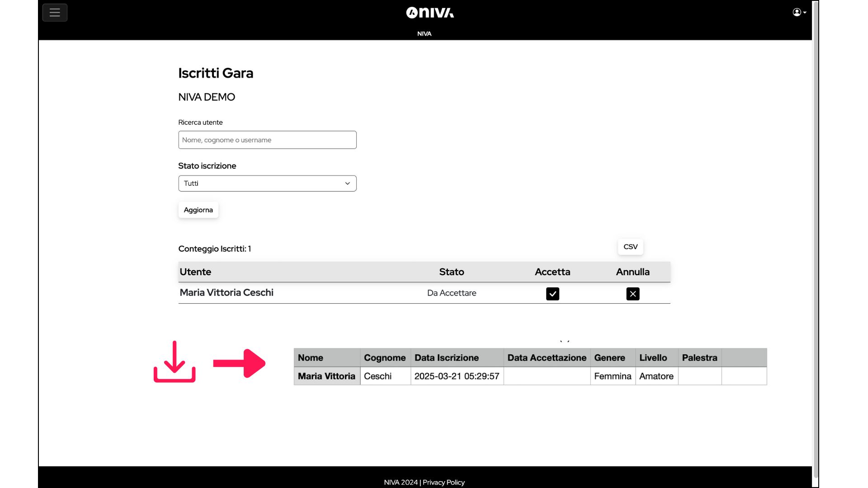The height and width of the screenshot is (488, 868).
Task: Open the hamburger navigation menu
Action: (x=55, y=13)
